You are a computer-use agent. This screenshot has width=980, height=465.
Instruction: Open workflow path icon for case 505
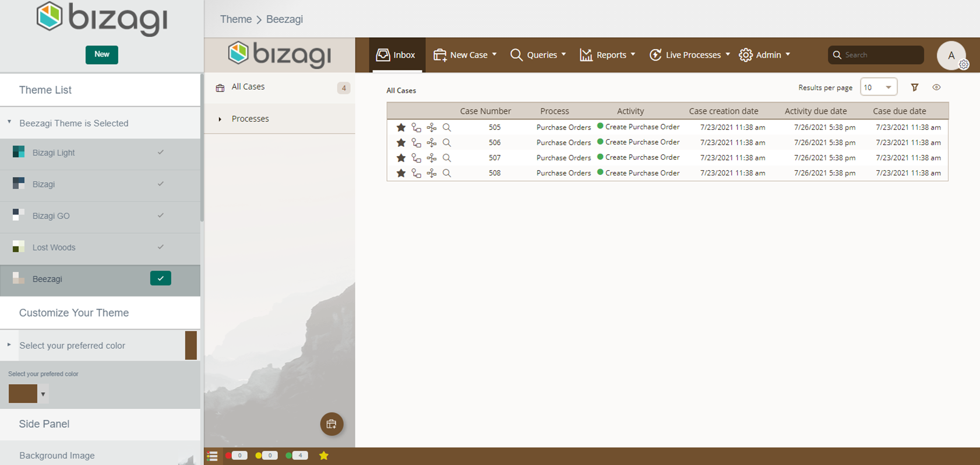[416, 127]
